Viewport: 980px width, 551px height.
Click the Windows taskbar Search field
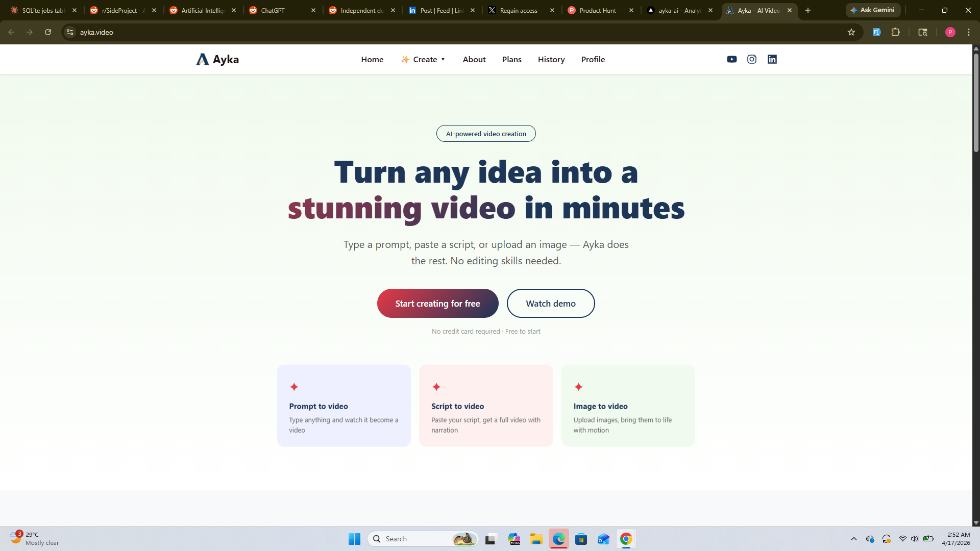point(413,539)
